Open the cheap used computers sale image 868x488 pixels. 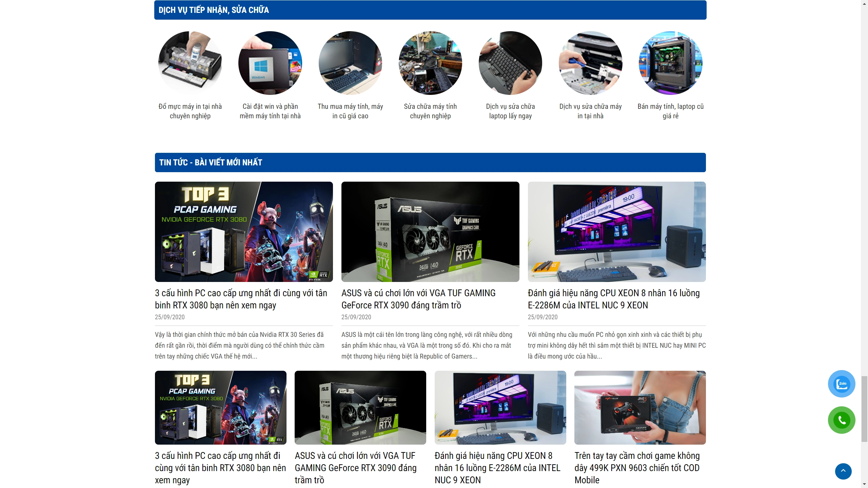click(670, 63)
